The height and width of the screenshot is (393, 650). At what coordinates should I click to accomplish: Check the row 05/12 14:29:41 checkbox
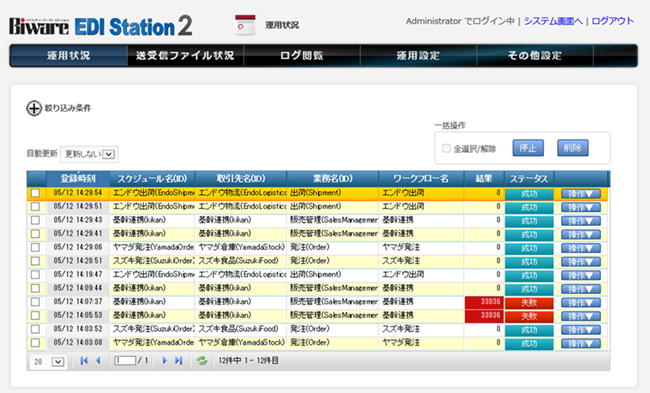click(36, 234)
